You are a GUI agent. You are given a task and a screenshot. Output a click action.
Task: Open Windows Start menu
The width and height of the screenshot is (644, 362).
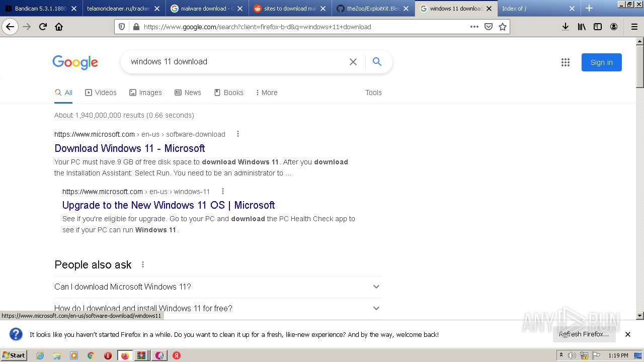[x=14, y=355]
